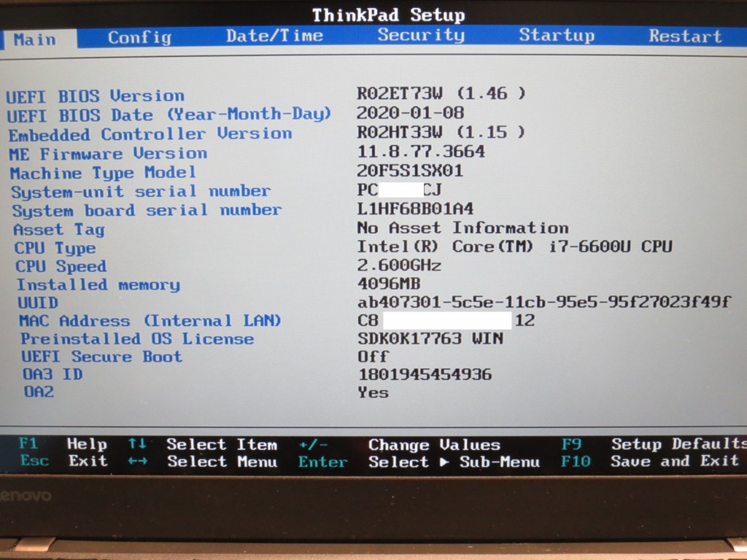Click Select Sub-Menu text
Viewport: 747px width, 560px height.
pyautogui.click(x=454, y=462)
